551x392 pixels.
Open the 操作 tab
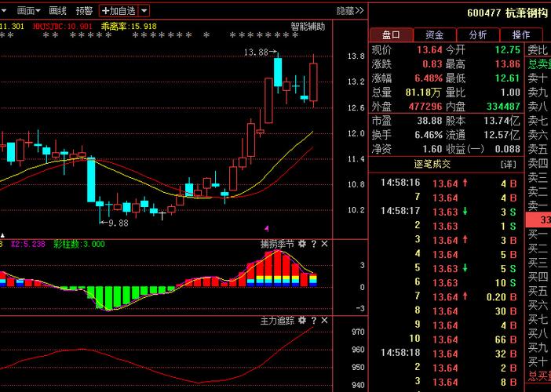[x=521, y=34]
